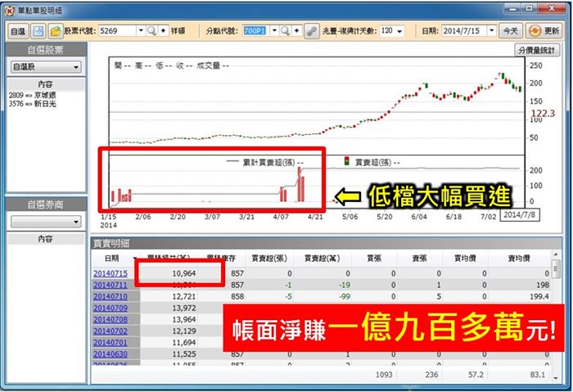The height and width of the screenshot is (392, 573).
Task: Click the 83.1 average in footer row
Action: coord(537,375)
